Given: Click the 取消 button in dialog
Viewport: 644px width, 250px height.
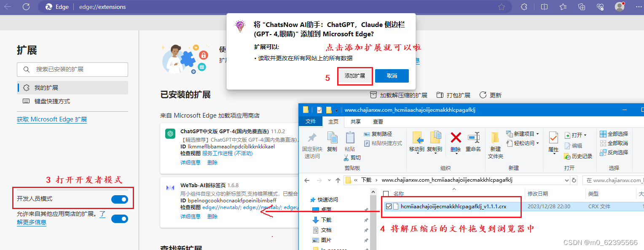Looking at the screenshot, I should pyautogui.click(x=392, y=76).
